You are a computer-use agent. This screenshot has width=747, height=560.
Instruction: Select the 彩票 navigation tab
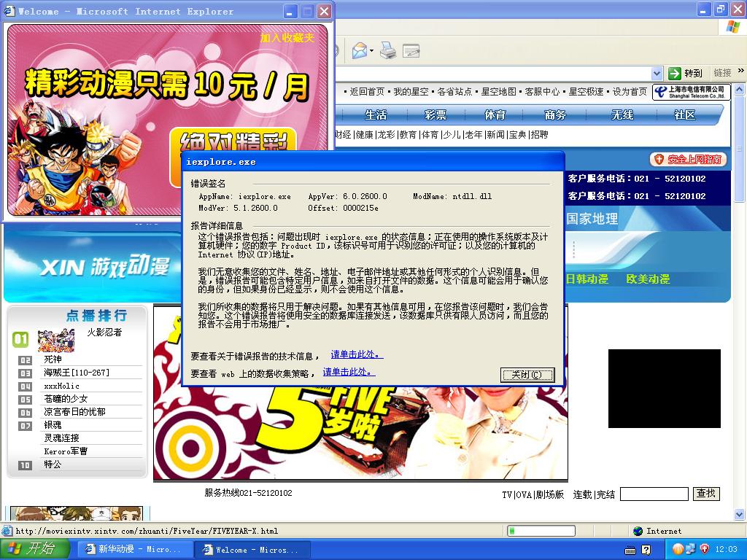[x=436, y=114]
